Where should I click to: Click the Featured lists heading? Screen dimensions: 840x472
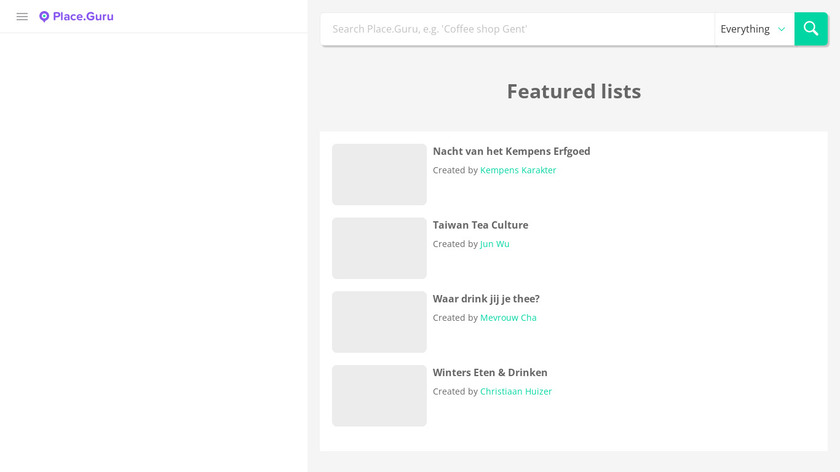[x=573, y=91]
